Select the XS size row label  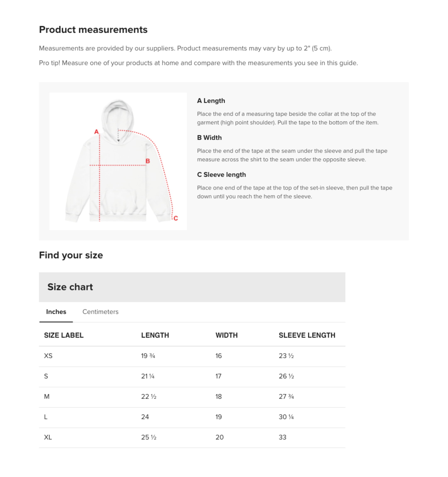[x=48, y=356]
